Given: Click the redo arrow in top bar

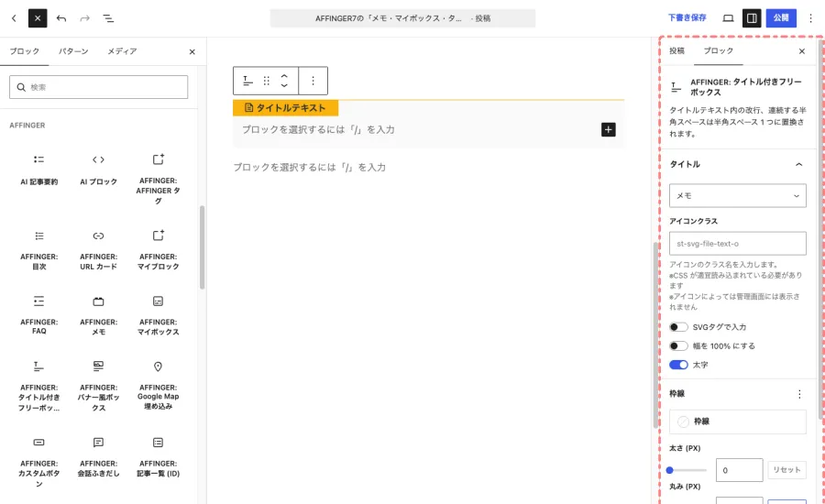Looking at the screenshot, I should point(84,18).
